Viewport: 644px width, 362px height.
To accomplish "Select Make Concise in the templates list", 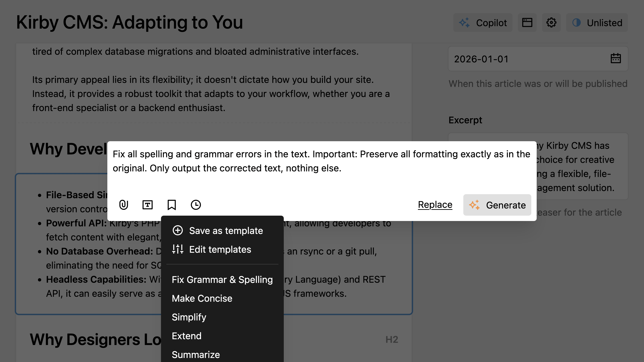I will 202,298.
